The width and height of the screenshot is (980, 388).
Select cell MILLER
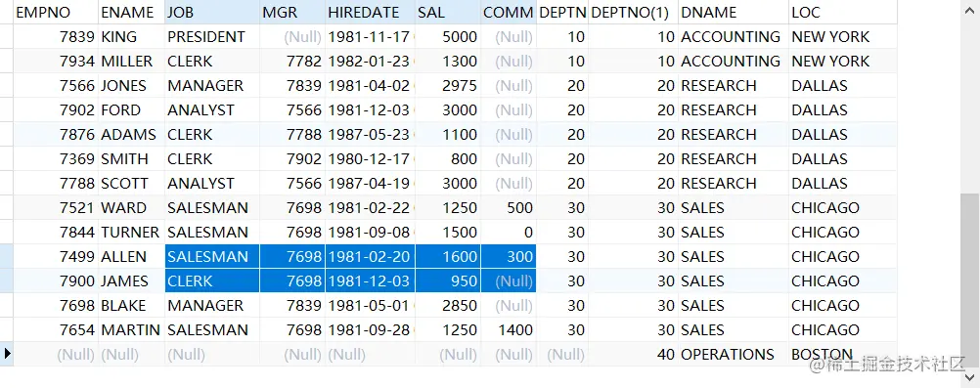click(x=131, y=62)
